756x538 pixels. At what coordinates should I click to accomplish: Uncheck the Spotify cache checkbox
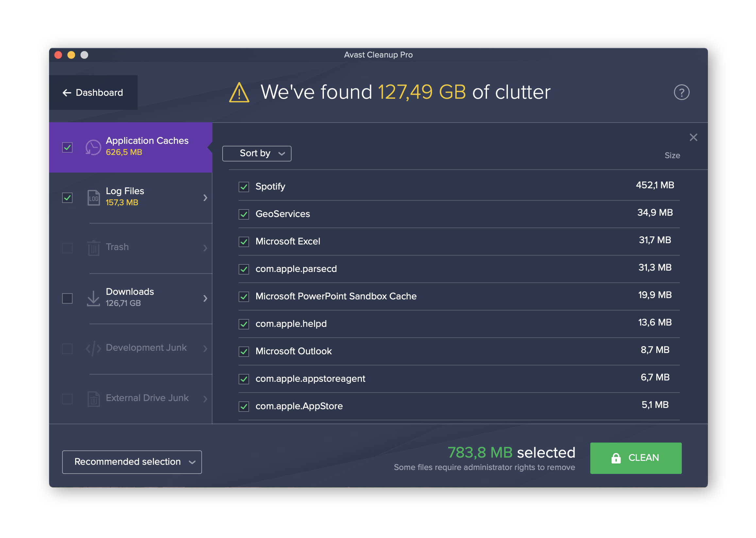click(244, 187)
